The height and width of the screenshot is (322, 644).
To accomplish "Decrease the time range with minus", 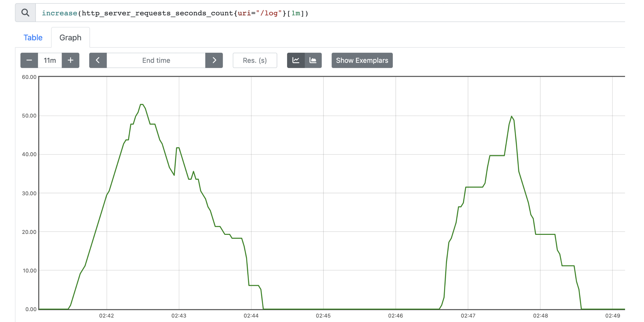I will pyautogui.click(x=29, y=60).
